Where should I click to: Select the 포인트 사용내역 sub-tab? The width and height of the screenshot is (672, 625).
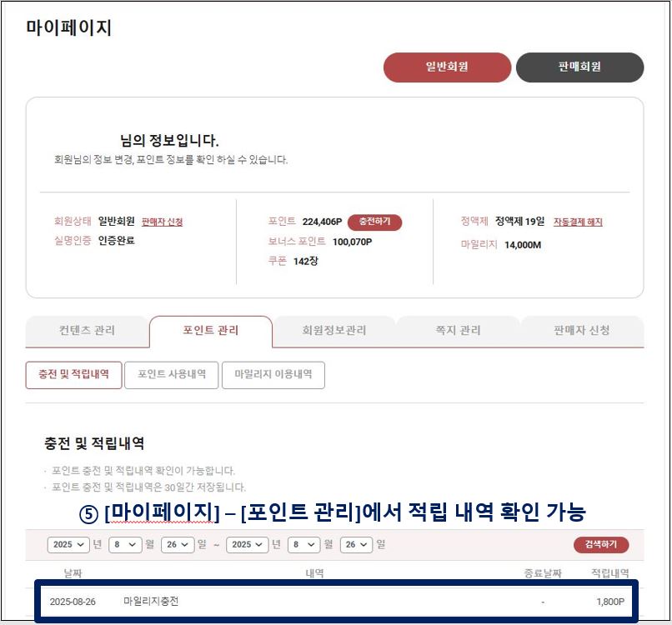point(172,375)
